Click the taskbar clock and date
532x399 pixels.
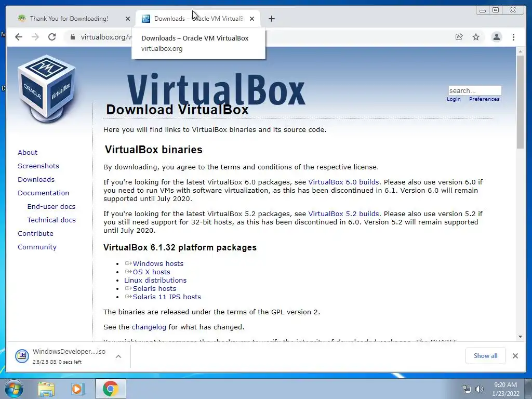(x=506, y=389)
